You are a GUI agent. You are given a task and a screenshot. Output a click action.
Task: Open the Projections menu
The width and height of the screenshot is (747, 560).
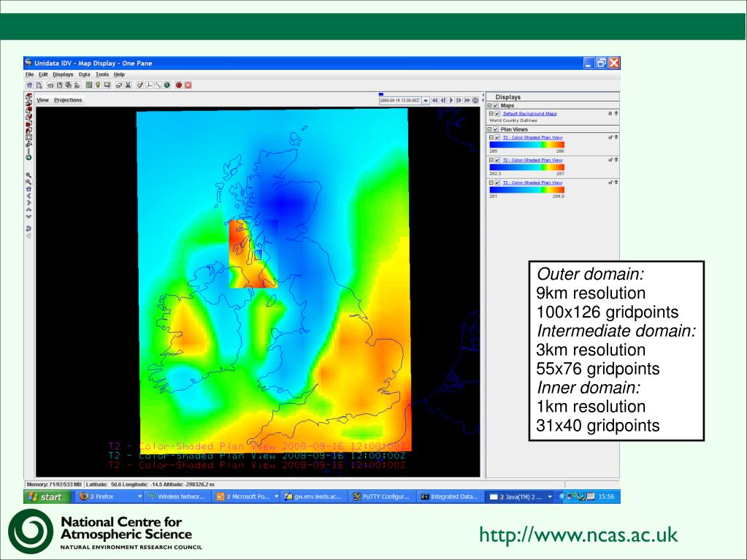coord(68,100)
